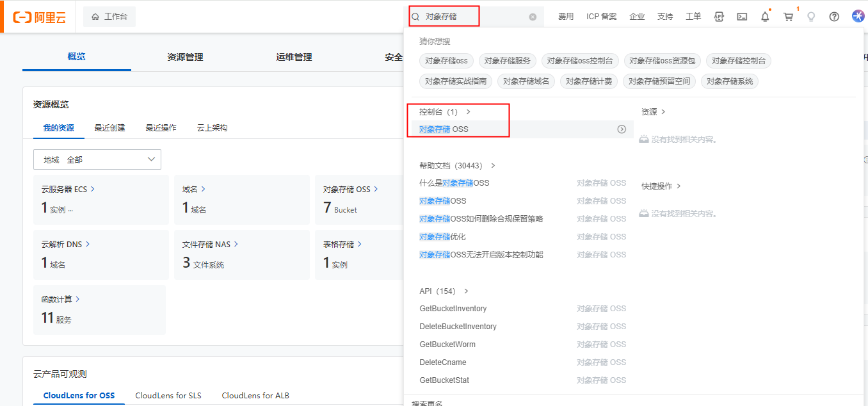Select the 我的资源 sub-tab
The height and width of the screenshot is (406, 868).
[x=58, y=127]
